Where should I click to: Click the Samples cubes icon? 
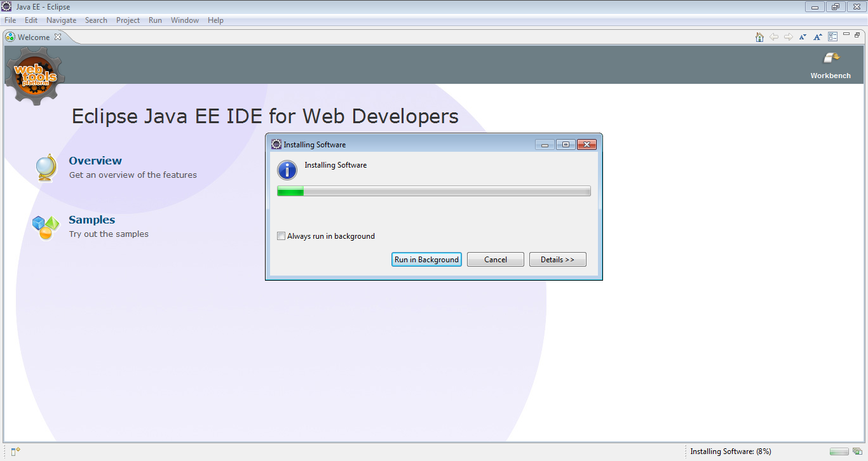pyautogui.click(x=45, y=226)
